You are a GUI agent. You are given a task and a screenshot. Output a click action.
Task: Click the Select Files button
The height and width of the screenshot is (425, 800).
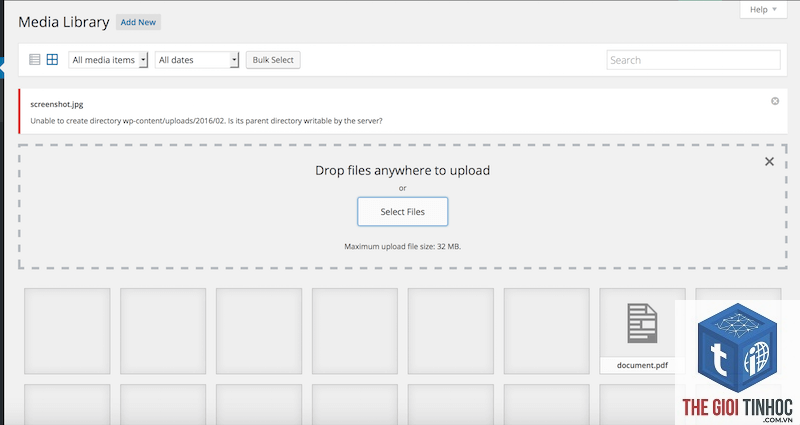point(403,212)
